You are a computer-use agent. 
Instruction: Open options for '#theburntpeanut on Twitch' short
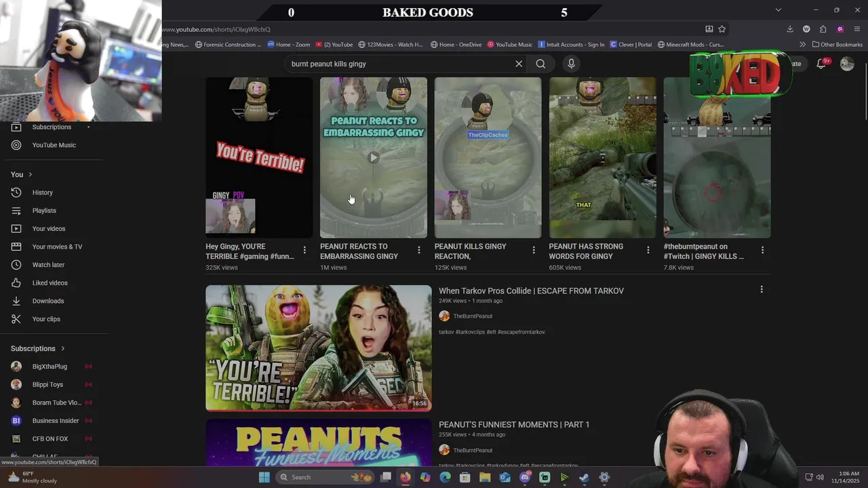pos(763,250)
